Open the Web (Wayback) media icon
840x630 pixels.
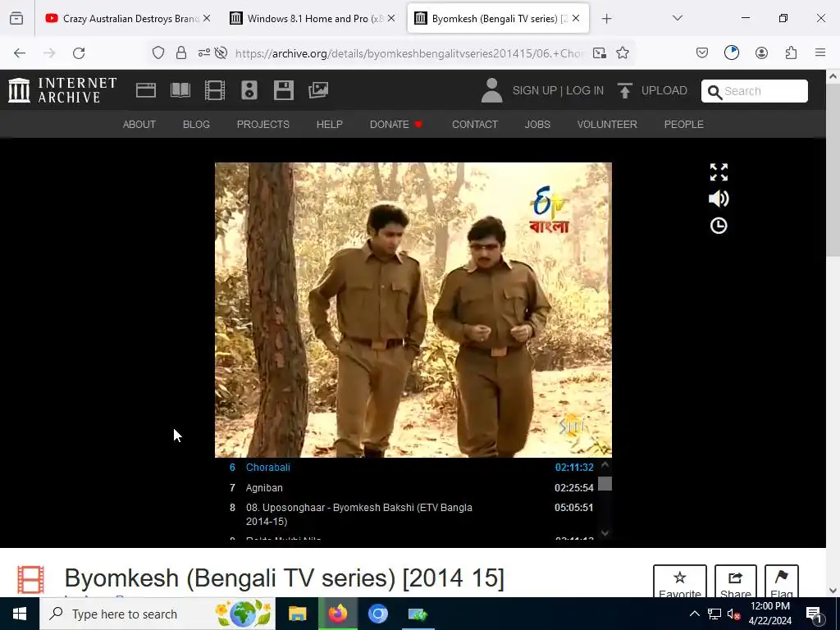[x=146, y=90]
